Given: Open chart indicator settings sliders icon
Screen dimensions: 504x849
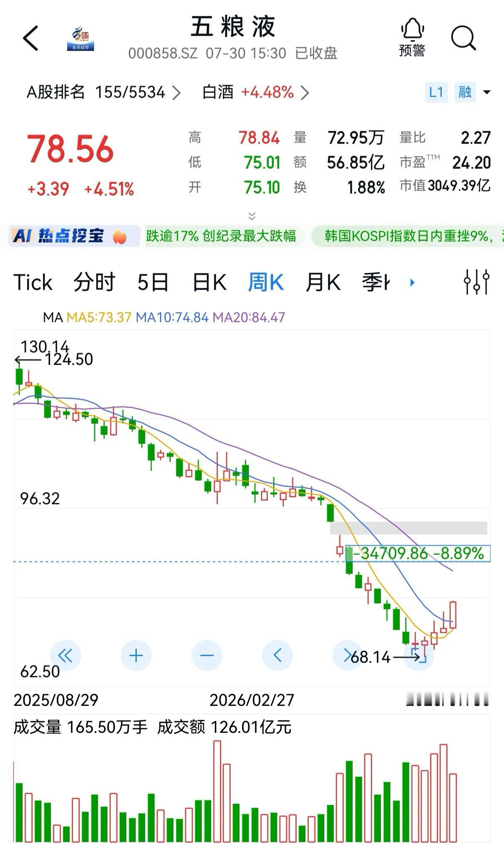Looking at the screenshot, I should (x=477, y=282).
